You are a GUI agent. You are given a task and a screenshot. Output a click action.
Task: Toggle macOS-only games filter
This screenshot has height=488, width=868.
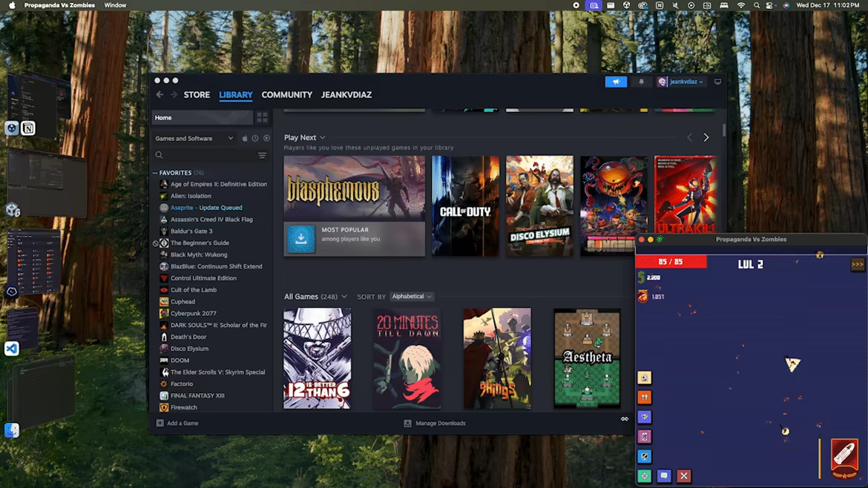[x=245, y=139]
